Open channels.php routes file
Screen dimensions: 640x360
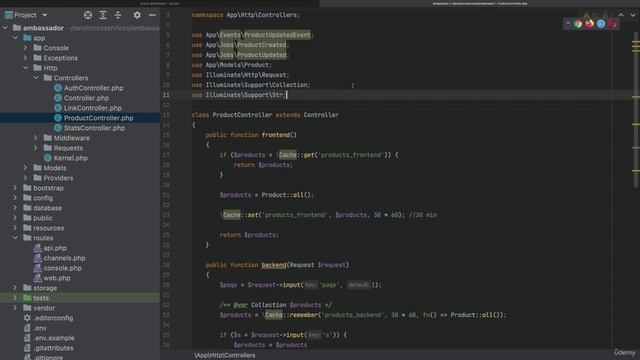64,258
